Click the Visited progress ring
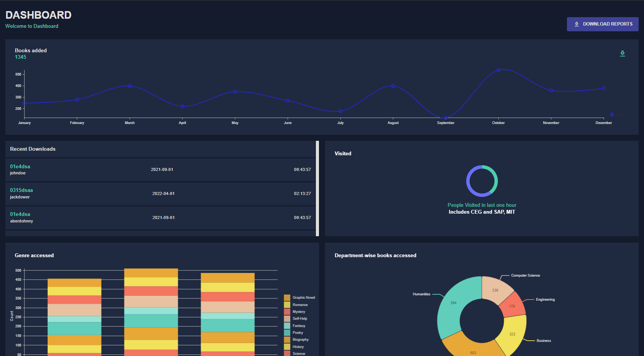The height and width of the screenshot is (356, 644). click(x=482, y=181)
